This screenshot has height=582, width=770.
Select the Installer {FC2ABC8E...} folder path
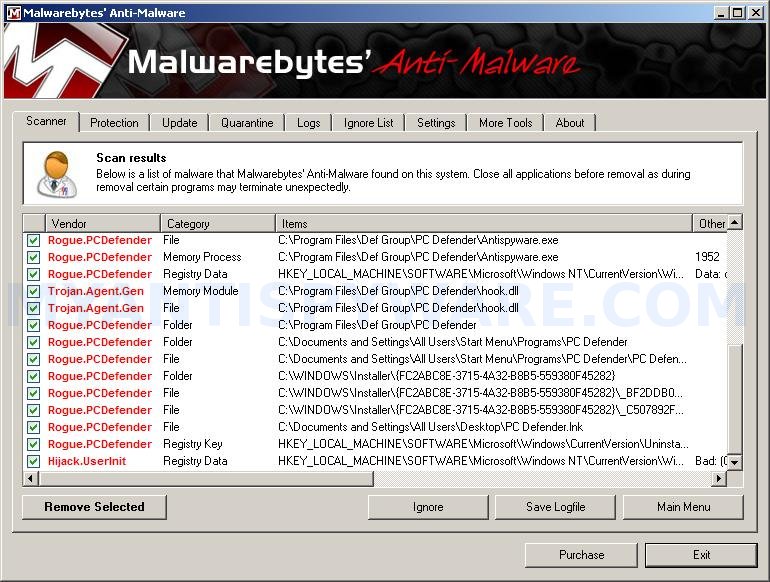(x=446, y=376)
